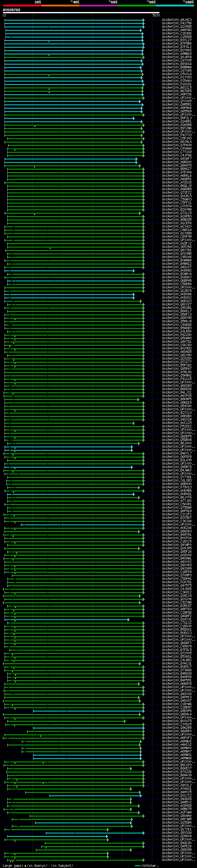Click the cyan alignment bar for UniRef100_A8JHC3
This screenshot has height=868, width=197.
point(74,20)
